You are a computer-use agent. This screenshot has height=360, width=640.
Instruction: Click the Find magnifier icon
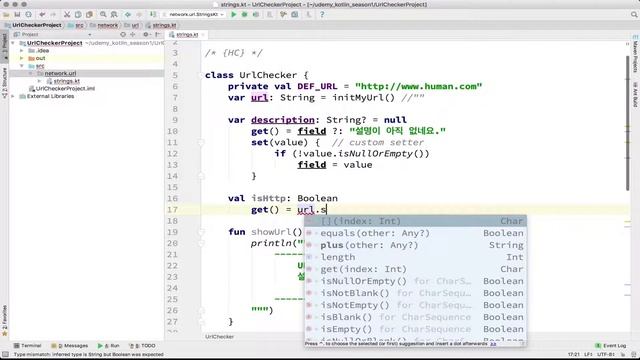point(103,15)
